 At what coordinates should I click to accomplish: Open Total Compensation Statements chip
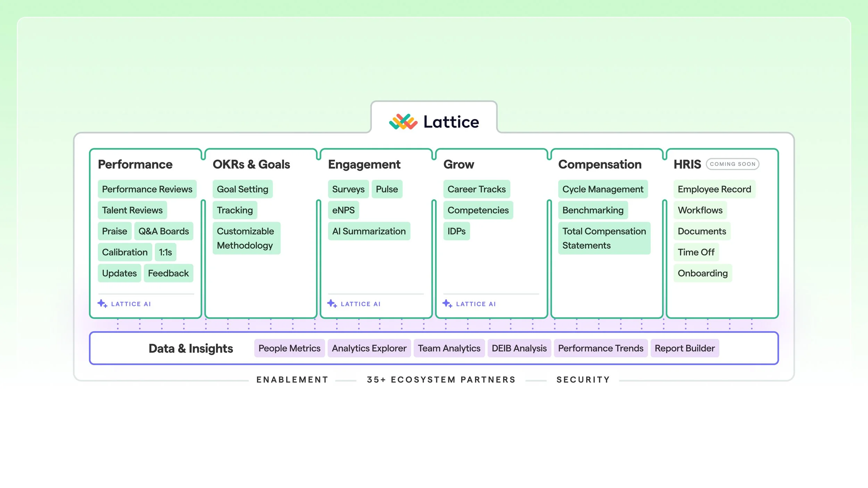(x=604, y=238)
